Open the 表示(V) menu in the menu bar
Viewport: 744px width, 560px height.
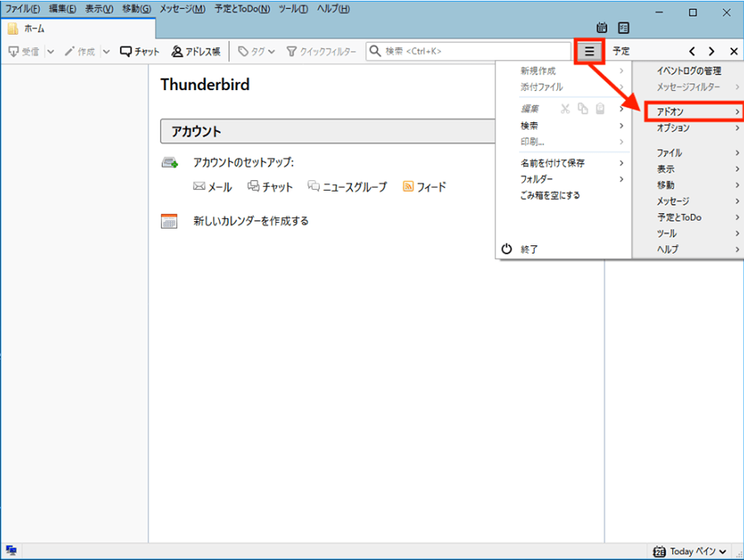(99, 9)
